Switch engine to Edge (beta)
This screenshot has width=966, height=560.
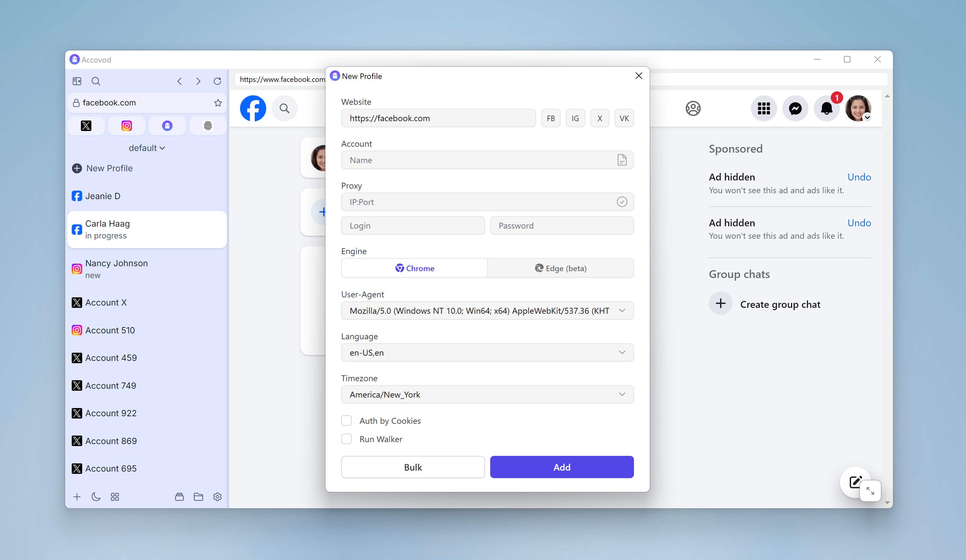tap(560, 268)
